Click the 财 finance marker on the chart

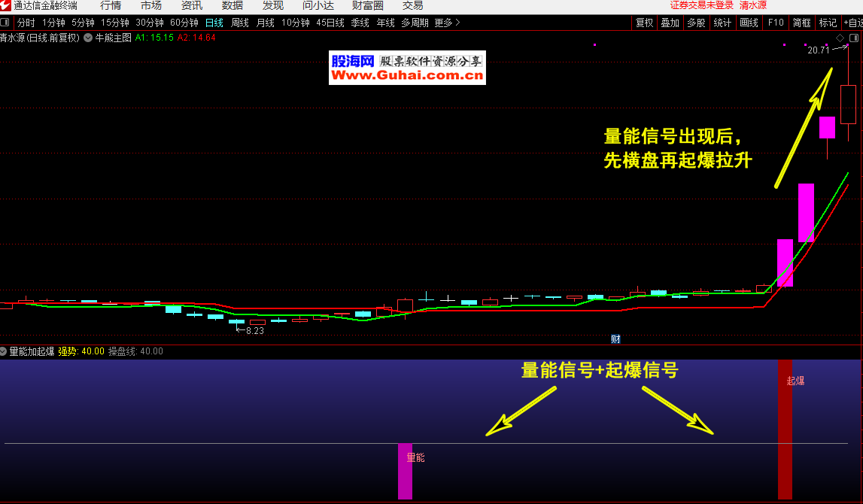615,339
